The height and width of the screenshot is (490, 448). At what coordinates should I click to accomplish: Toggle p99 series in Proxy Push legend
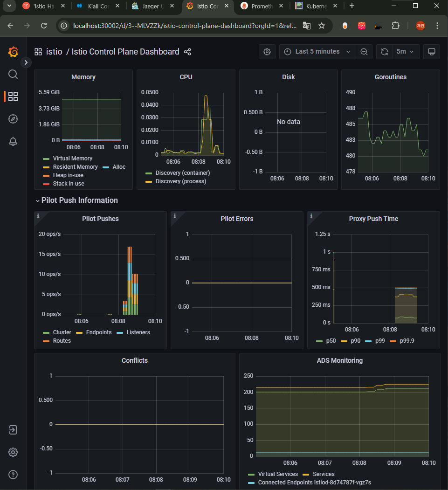(380, 341)
